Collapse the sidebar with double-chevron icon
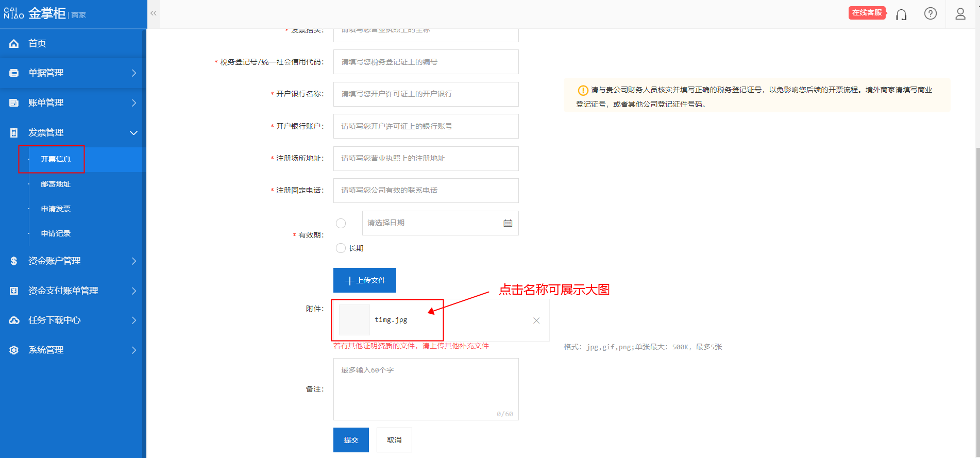The width and height of the screenshot is (980, 458). (x=154, y=13)
